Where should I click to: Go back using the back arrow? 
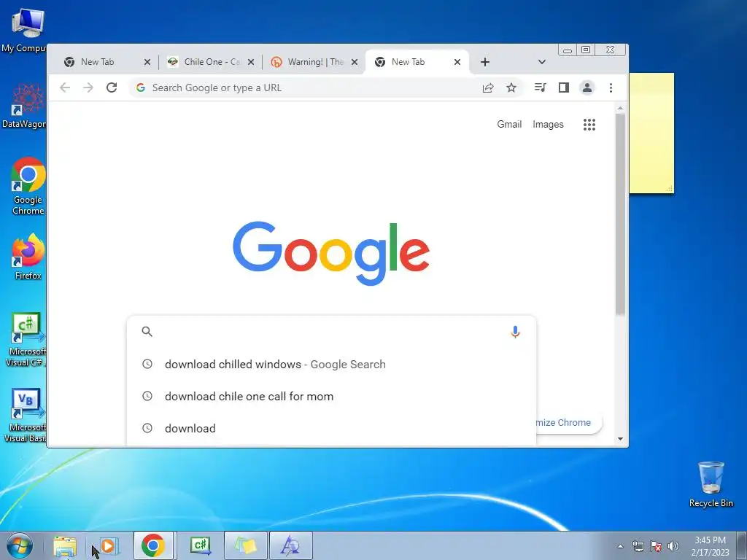[x=65, y=87]
